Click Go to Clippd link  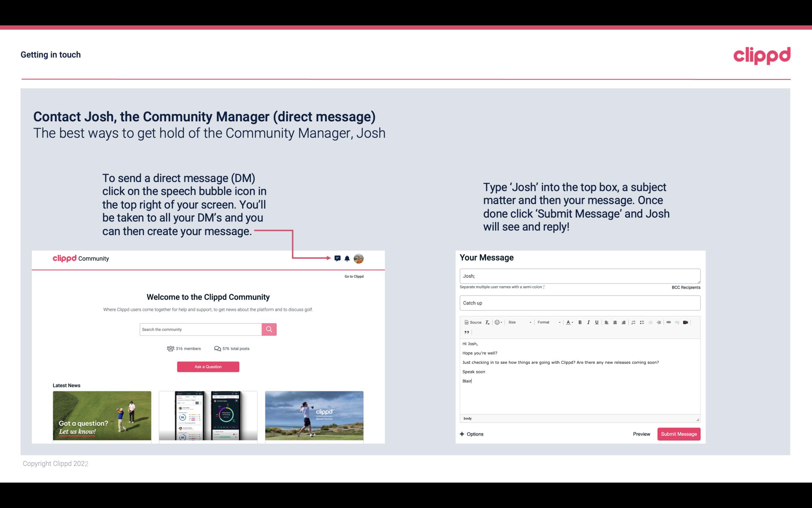[353, 276]
